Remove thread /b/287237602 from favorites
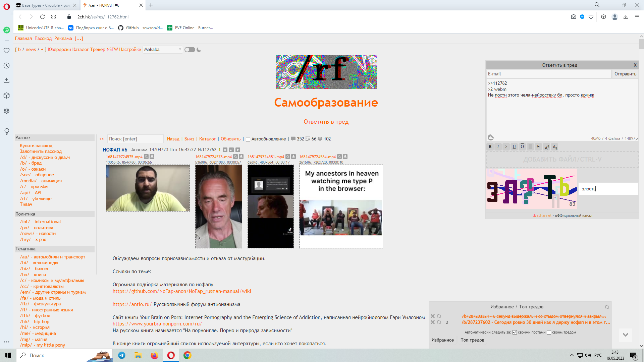This screenshot has height=362, width=644. click(433, 322)
